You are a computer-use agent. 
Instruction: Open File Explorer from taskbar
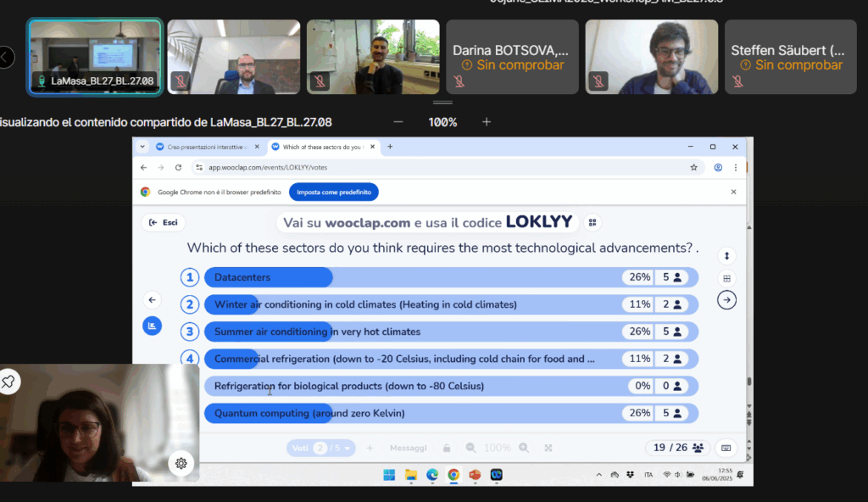click(x=411, y=475)
